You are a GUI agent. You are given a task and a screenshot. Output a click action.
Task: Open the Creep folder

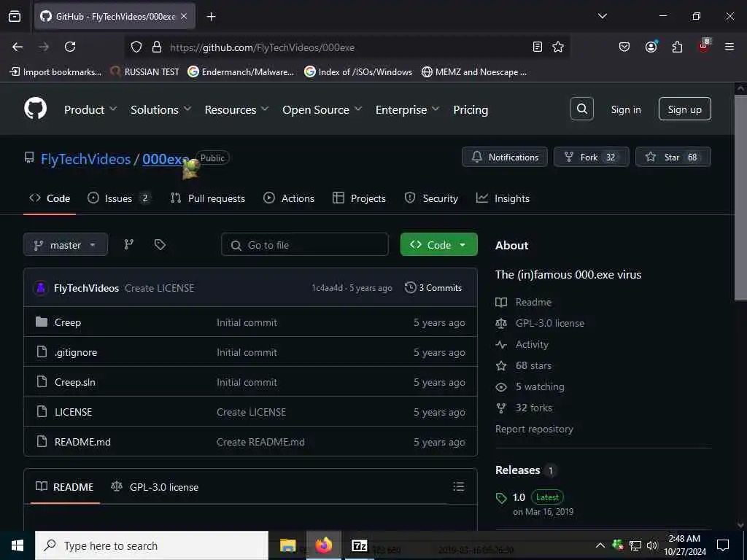68,322
